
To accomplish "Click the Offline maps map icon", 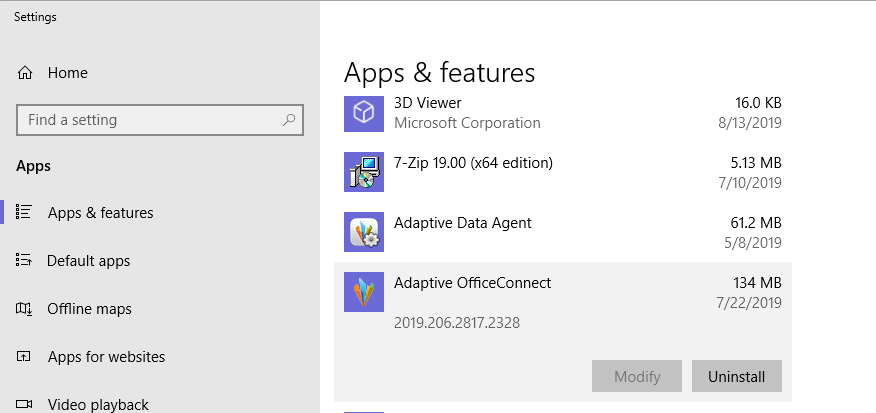I will coord(24,308).
